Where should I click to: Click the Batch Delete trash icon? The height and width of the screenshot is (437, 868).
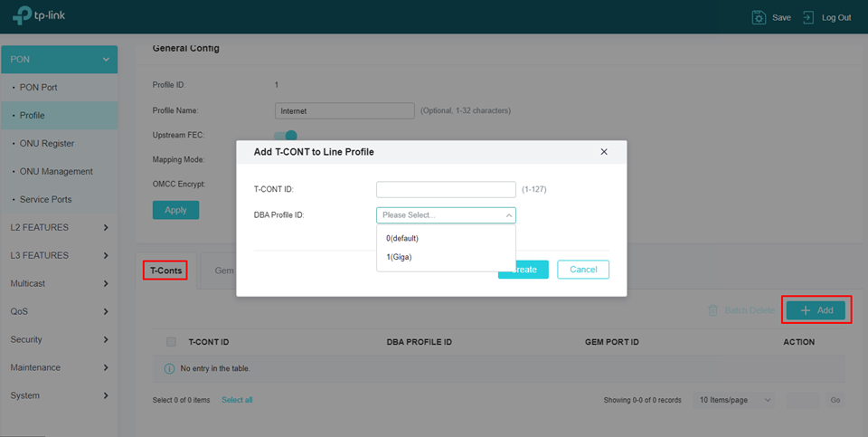click(713, 310)
